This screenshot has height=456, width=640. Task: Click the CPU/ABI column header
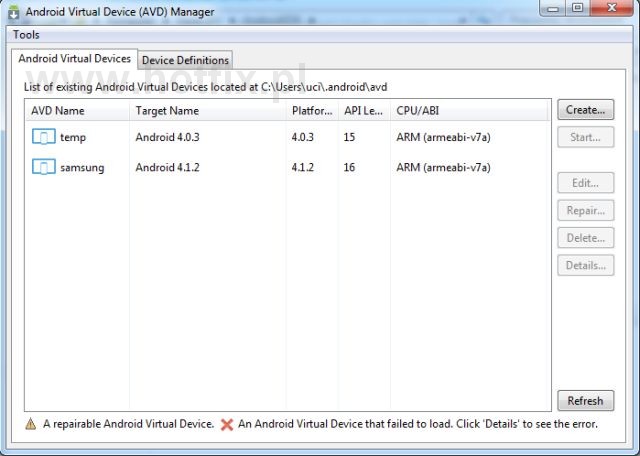(x=469, y=111)
